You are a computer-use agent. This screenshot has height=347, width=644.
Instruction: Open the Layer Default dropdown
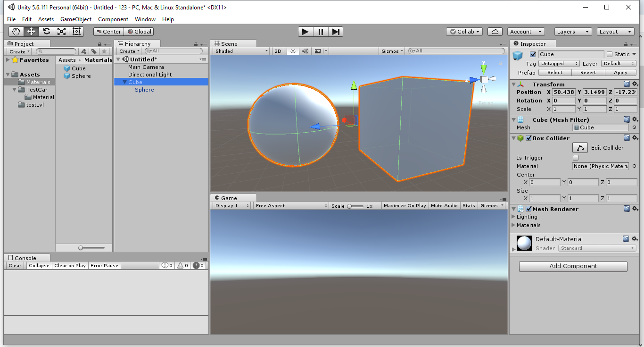[x=619, y=64]
